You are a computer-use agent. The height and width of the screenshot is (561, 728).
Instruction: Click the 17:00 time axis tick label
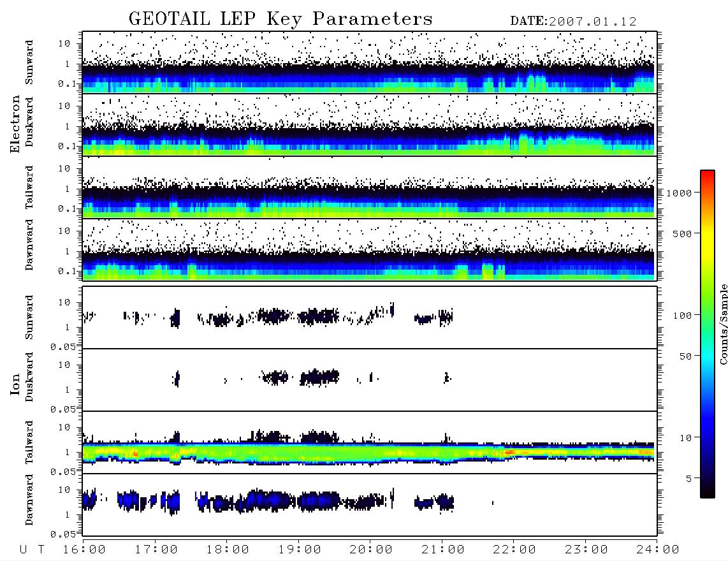156,550
